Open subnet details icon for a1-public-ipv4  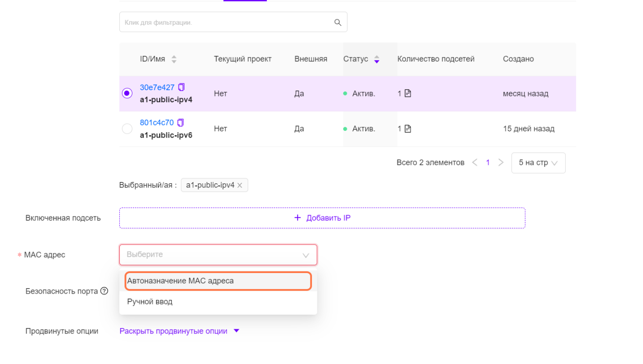(x=407, y=94)
